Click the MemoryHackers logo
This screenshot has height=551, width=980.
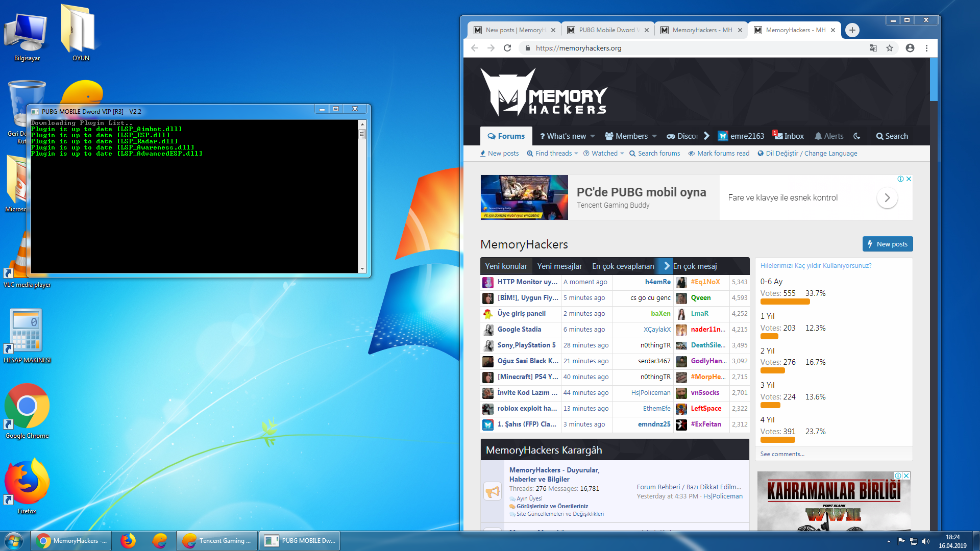click(544, 92)
